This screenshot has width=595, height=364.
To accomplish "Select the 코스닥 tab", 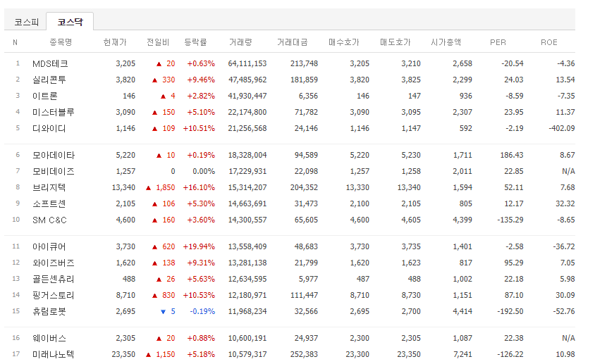I will (70, 22).
